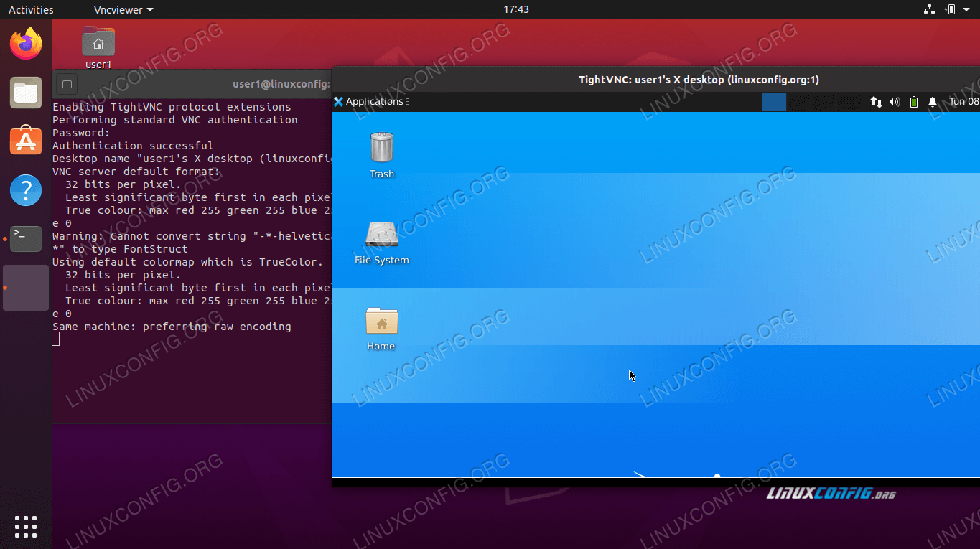Open the 17:43 clock calendar
Image resolution: width=980 pixels, height=549 pixels.
[x=516, y=9]
